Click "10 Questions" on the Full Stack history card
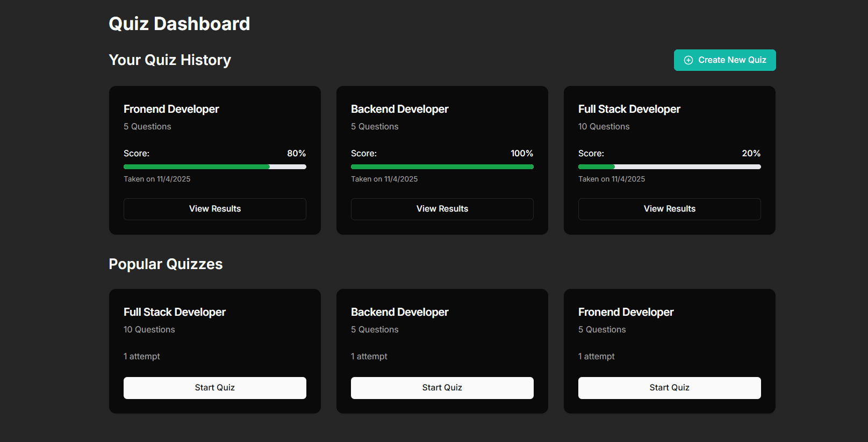The height and width of the screenshot is (442, 868). (604, 127)
